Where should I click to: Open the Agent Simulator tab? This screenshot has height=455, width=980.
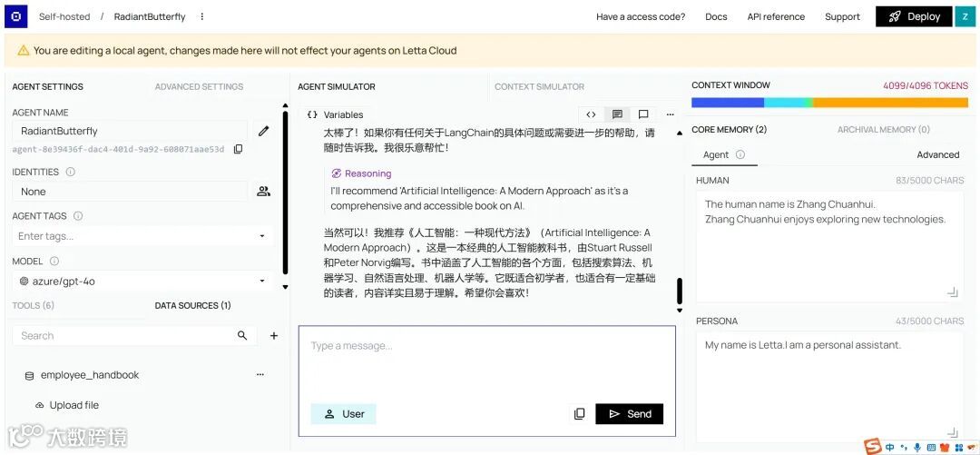(x=337, y=86)
